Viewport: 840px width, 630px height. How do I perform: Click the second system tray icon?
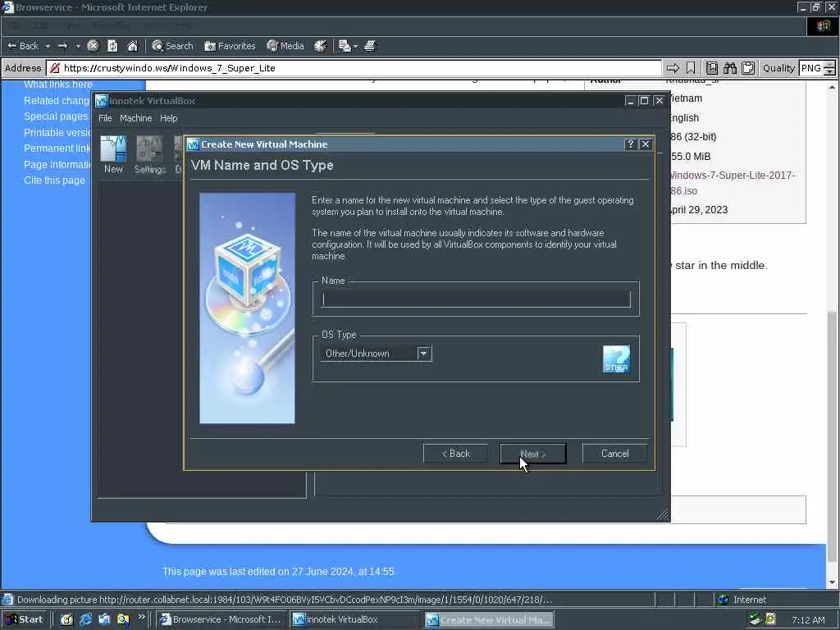click(x=770, y=619)
